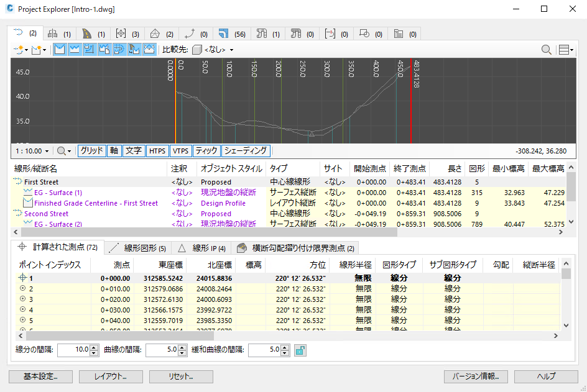Toggle the ティック display option
Viewport: 587px width, 392px height.
click(x=206, y=150)
